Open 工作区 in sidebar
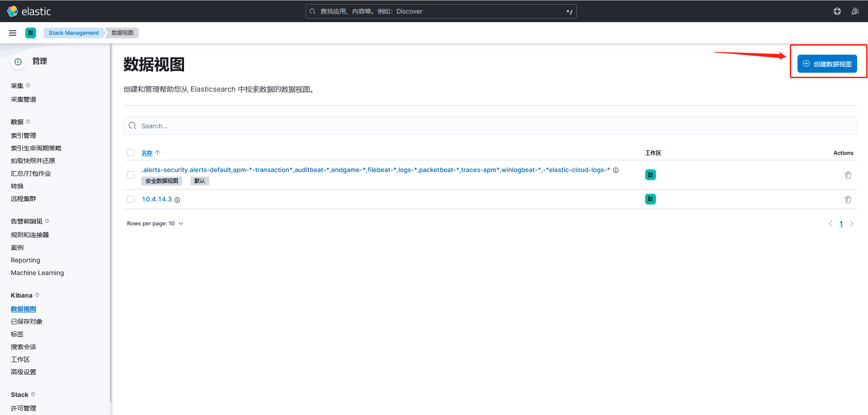This screenshot has height=415, width=868. click(20, 359)
